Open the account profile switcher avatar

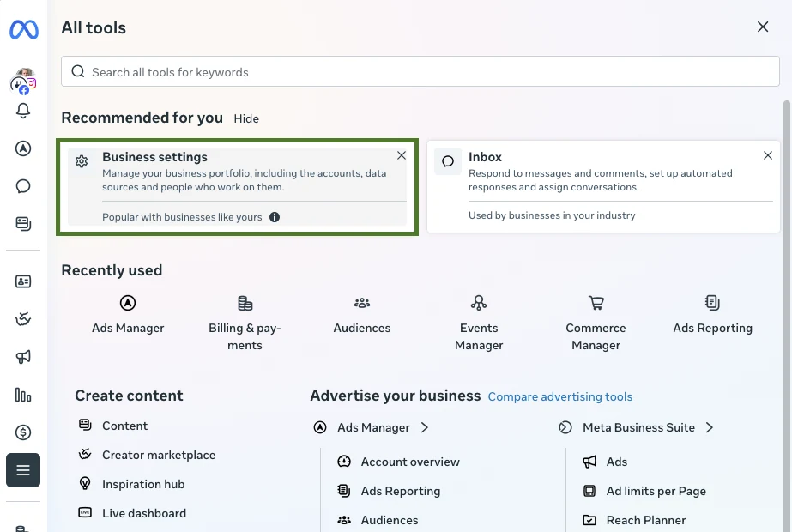23,81
